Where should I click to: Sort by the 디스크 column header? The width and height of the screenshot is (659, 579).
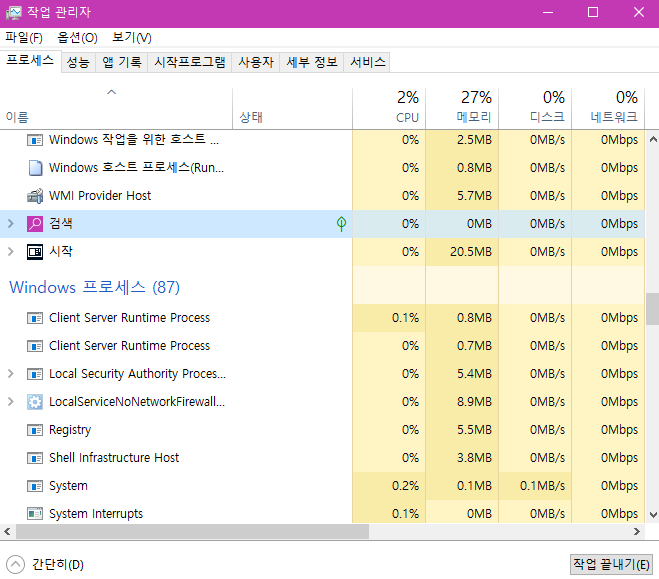535,108
